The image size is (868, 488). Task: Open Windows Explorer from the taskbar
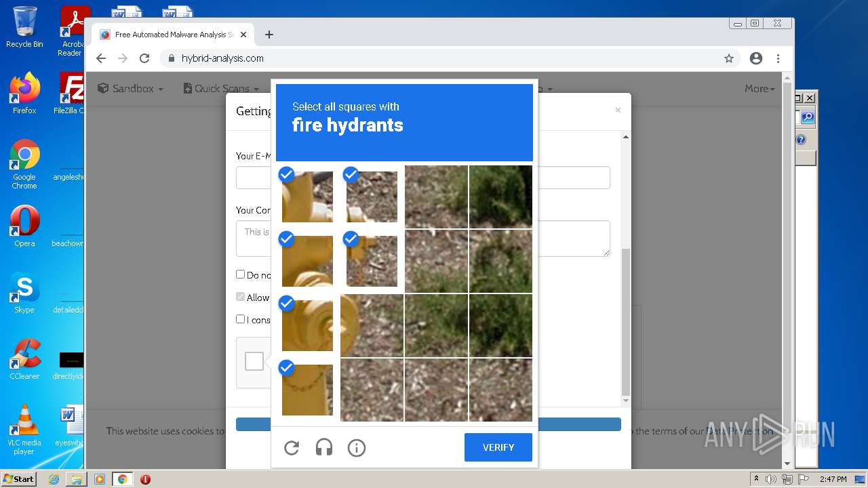(77, 479)
